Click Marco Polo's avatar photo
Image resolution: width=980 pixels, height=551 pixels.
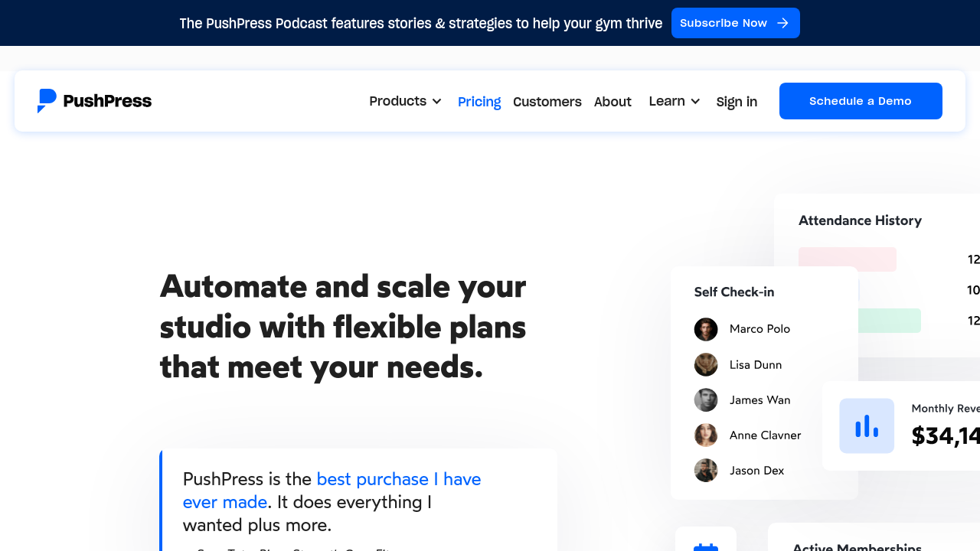[x=706, y=329]
